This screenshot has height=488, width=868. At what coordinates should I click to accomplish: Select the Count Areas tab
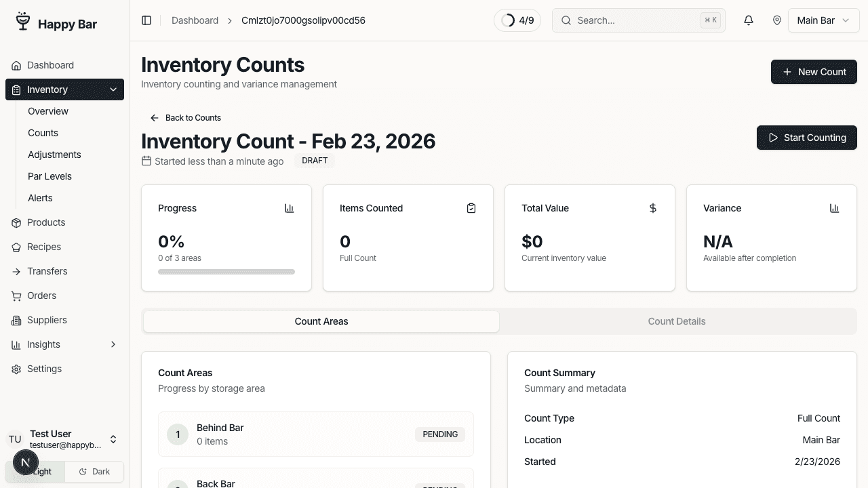tap(321, 321)
